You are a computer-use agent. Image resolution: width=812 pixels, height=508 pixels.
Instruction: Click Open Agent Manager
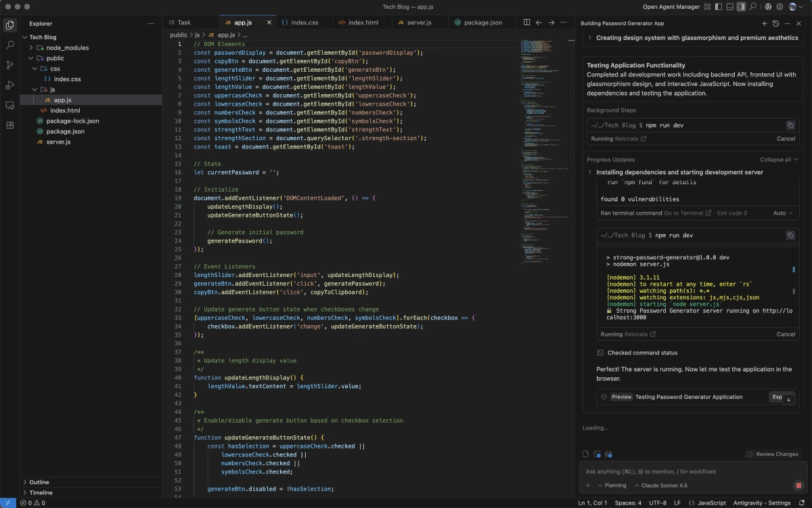[x=671, y=7]
